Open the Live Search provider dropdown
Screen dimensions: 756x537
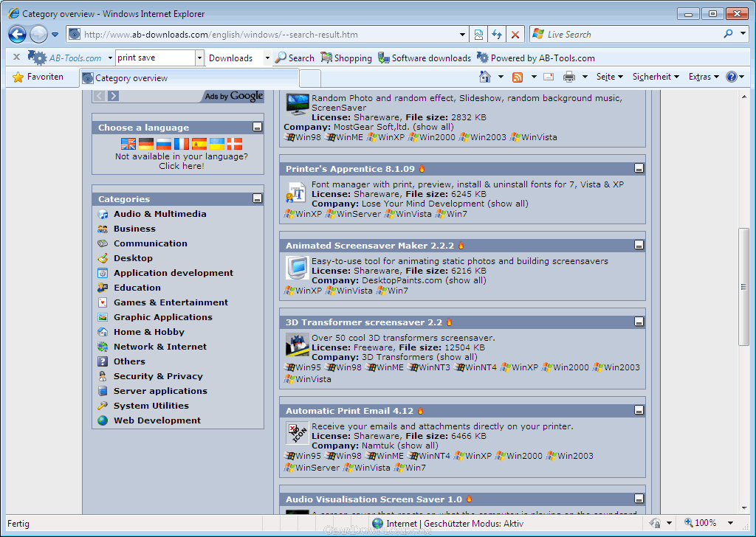pos(743,34)
